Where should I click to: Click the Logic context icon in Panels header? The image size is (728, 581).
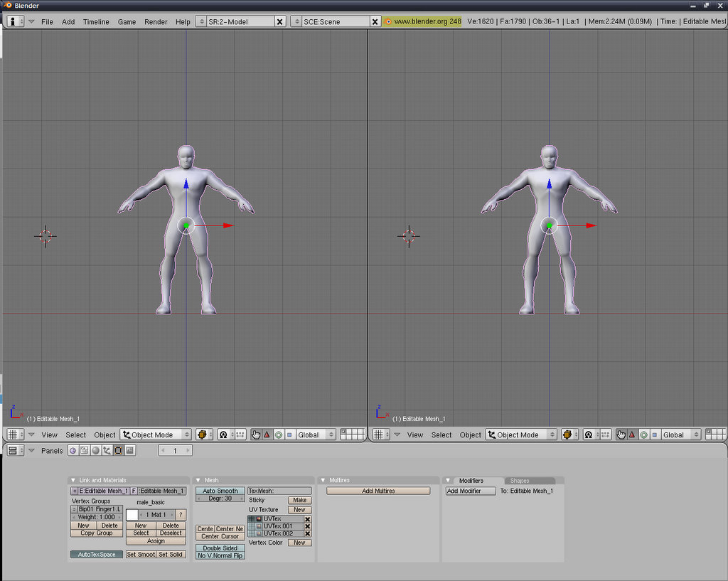(73, 451)
